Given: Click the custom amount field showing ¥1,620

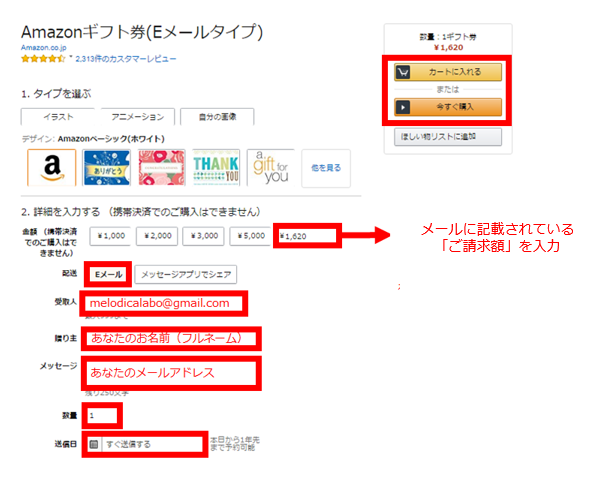Looking at the screenshot, I should pos(307,236).
